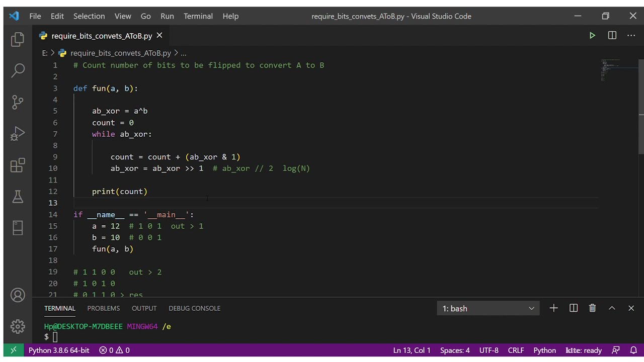Change end of line via CRLF
The height and width of the screenshot is (362, 644).
[516, 350]
